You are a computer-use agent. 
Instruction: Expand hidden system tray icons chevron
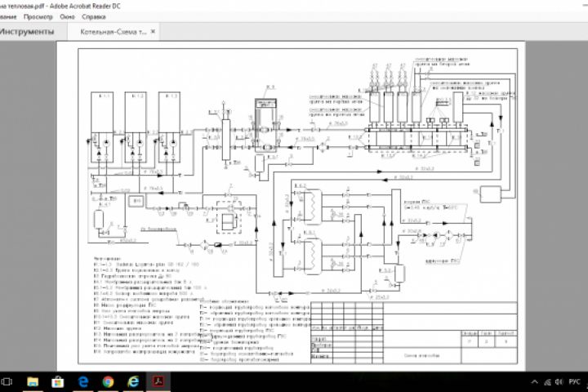(x=535, y=382)
